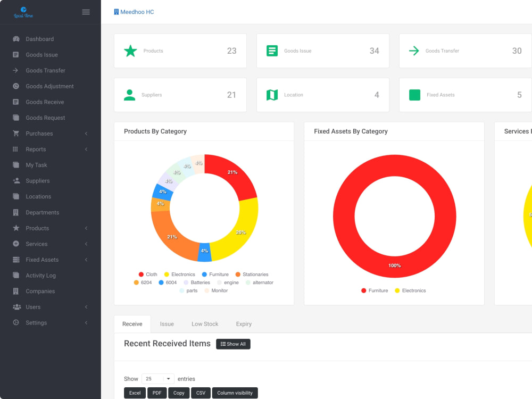Click the Copy button
The height and width of the screenshot is (399, 532).
(179, 393)
